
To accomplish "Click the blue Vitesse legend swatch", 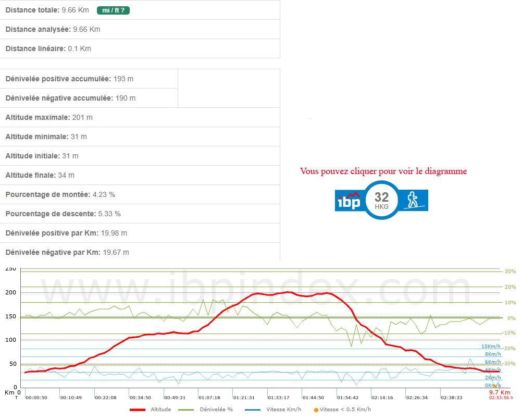I will coord(252,410).
